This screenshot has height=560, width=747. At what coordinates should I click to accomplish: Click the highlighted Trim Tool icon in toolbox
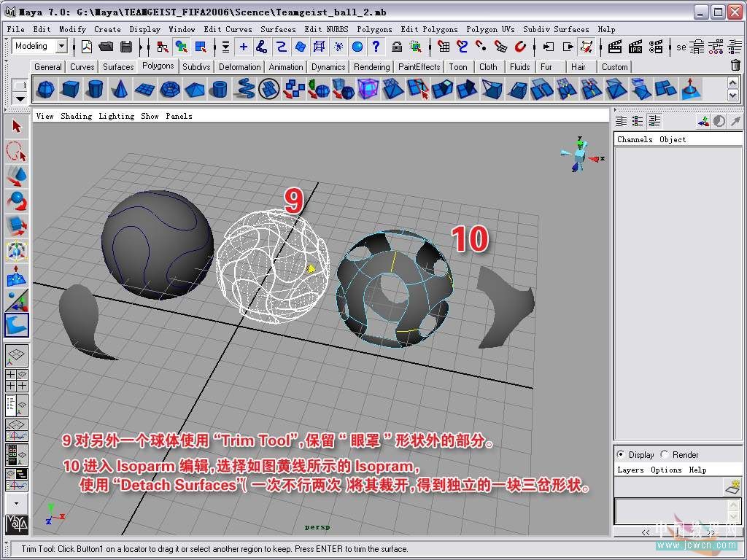coord(17,325)
